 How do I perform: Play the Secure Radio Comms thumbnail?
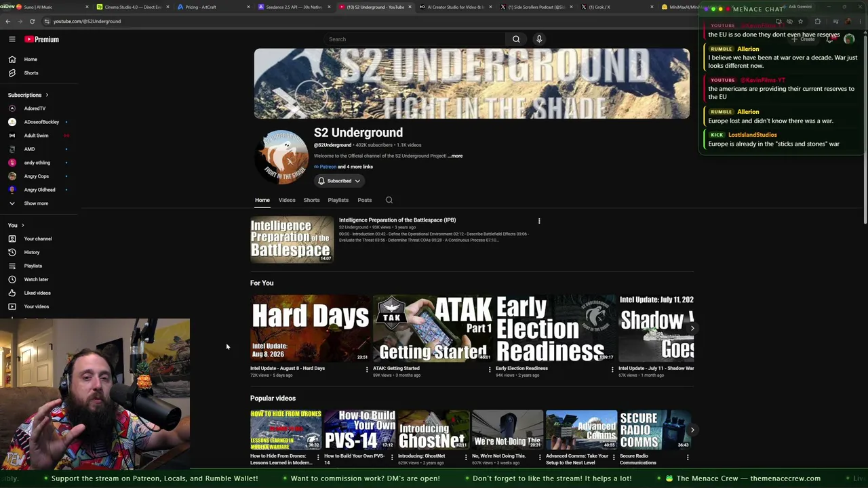(656, 430)
